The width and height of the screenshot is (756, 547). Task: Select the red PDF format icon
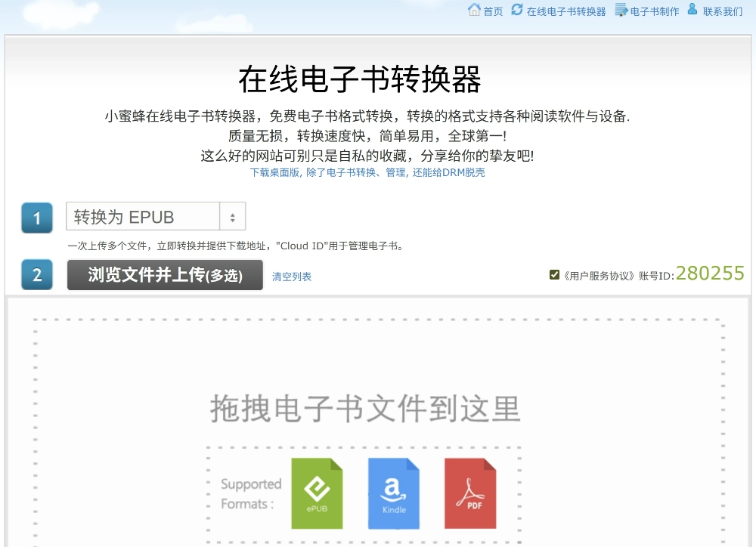469,493
